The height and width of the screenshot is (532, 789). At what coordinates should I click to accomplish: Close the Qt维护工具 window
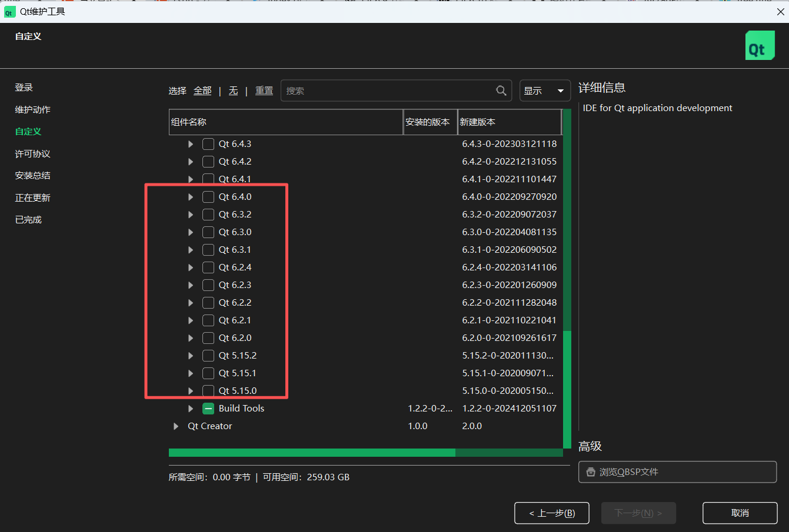(781, 12)
